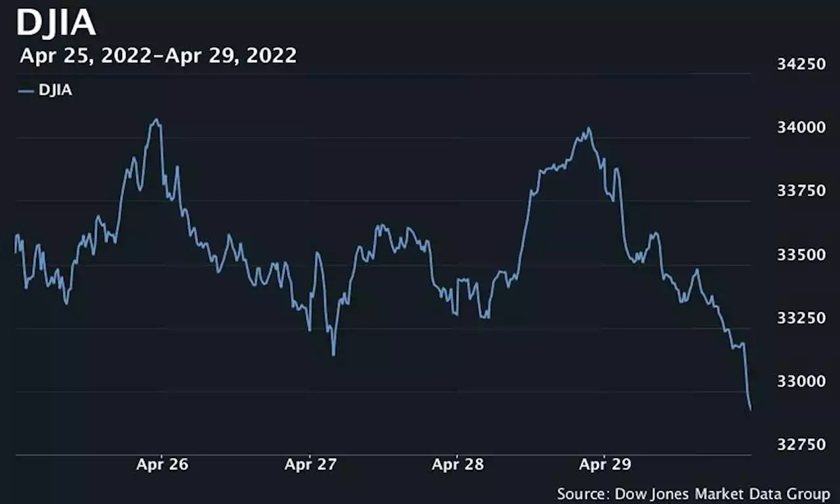Click the 34250 y-axis value
Viewport: 840px width, 504px height.
[x=801, y=64]
